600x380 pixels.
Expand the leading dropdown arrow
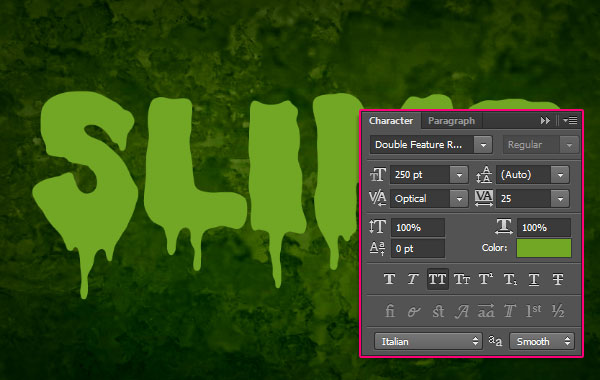pyautogui.click(x=560, y=175)
